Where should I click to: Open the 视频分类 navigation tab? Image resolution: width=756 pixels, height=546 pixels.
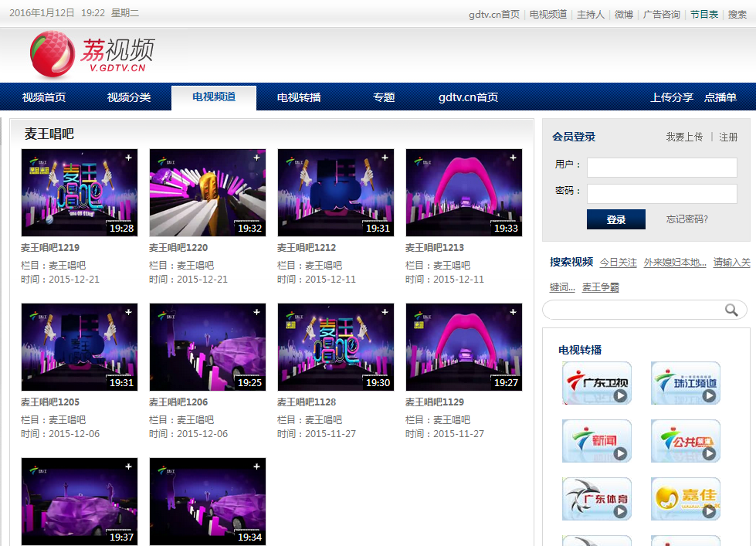pos(129,97)
